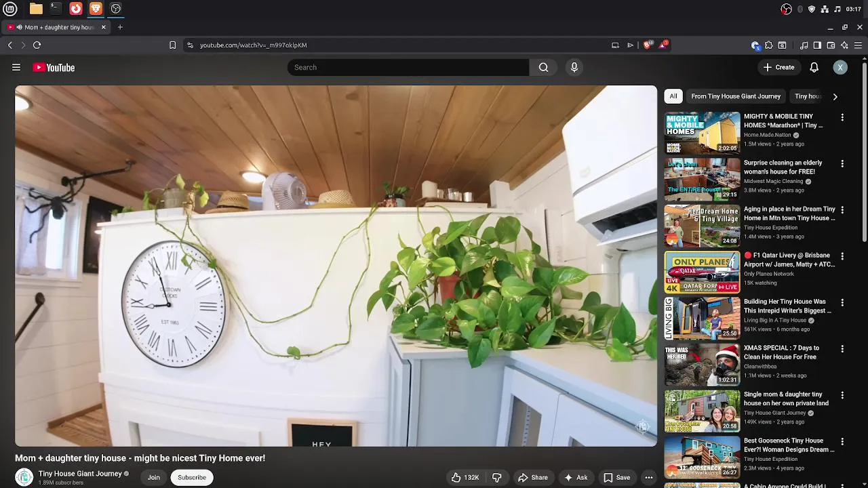Switch to OBS Studio in the panel
This screenshot has width=868, height=488.
tap(116, 9)
